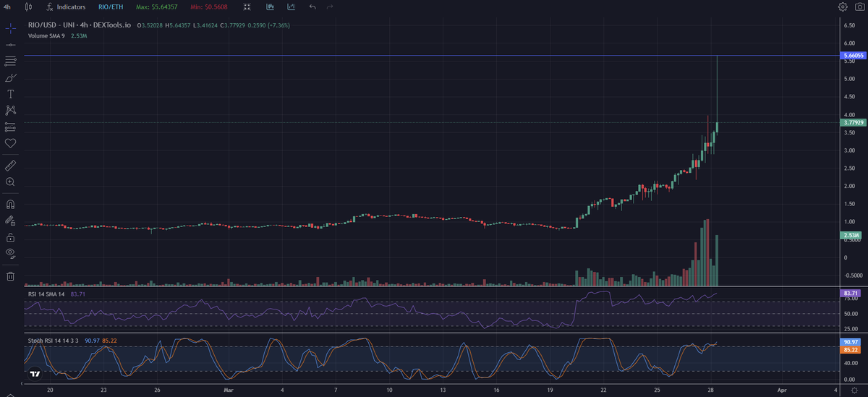
Task: Click the Mar date label on time axis
Action: pos(229,390)
